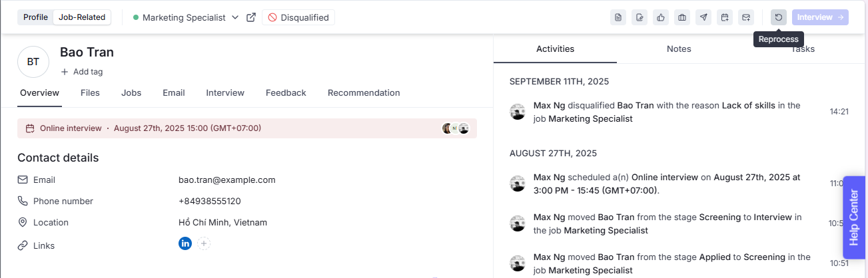This screenshot has width=868, height=278.
Task: Click the thumbs-up icon in toolbar
Action: 661,17
